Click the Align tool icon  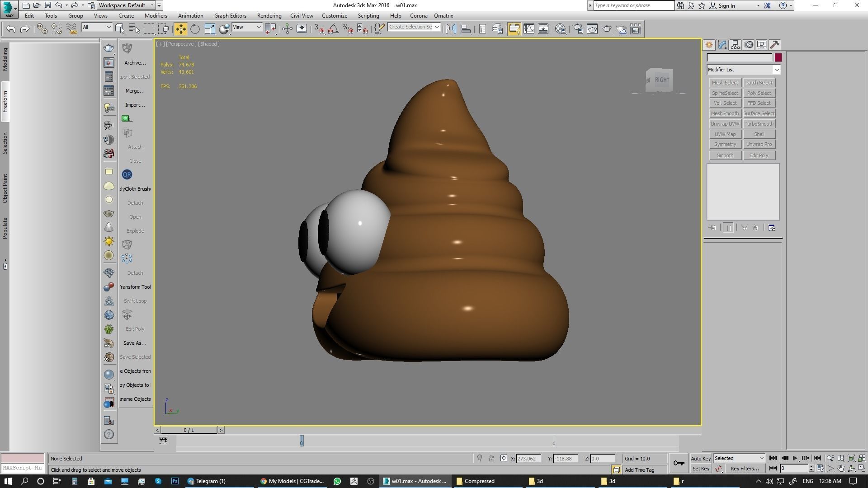coord(466,29)
